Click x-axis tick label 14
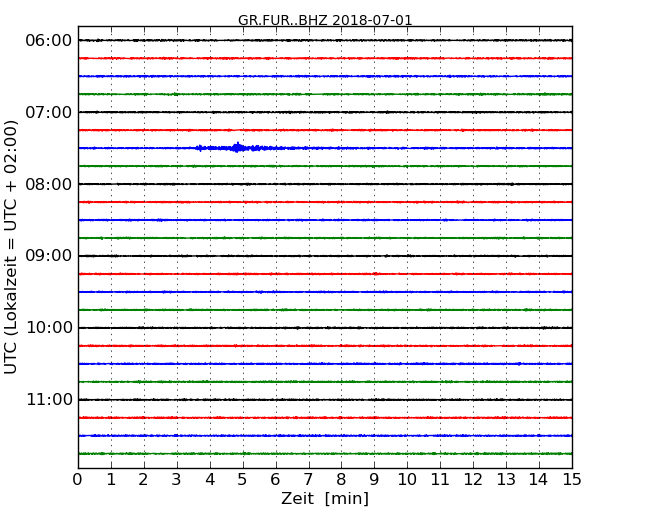Screen dimensions: 650x520 click(538, 480)
